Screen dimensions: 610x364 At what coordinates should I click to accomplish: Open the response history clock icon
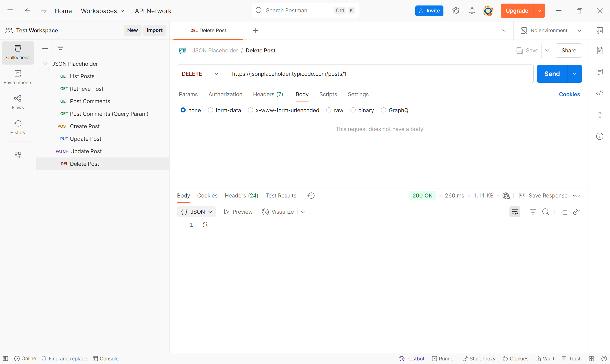[x=311, y=196]
